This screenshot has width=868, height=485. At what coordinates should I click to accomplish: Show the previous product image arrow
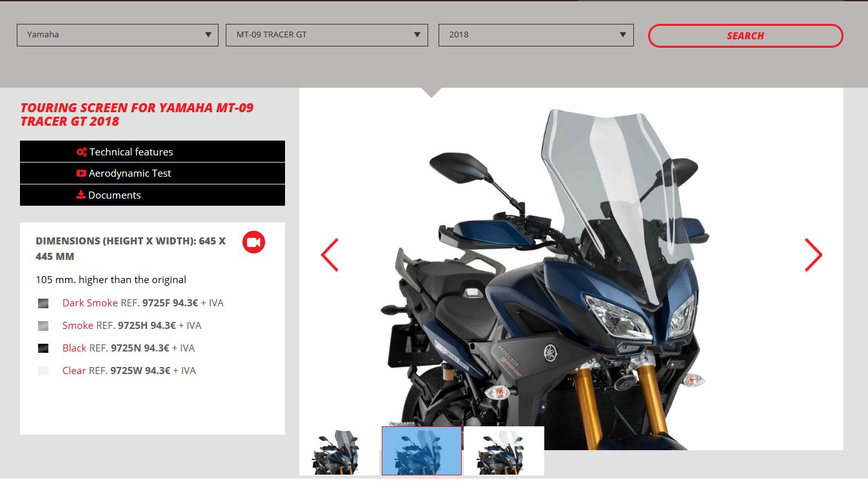click(330, 255)
